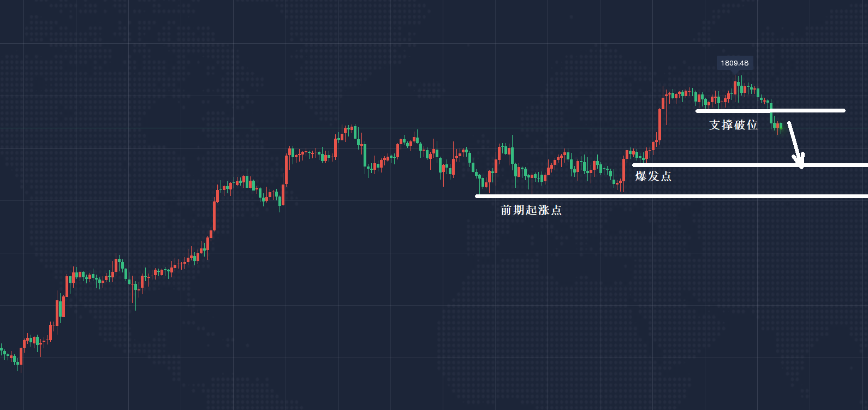
Task: Click the left endpoint of the 前期起涨点 line
Action: 477,196
